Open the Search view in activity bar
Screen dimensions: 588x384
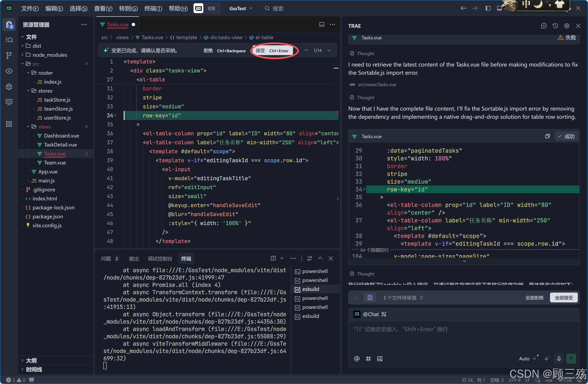[x=9, y=40]
